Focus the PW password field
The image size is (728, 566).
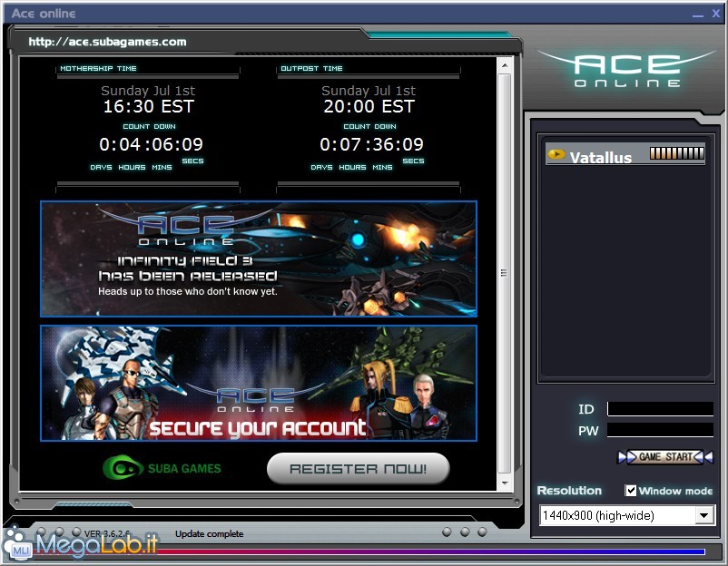pos(660,430)
